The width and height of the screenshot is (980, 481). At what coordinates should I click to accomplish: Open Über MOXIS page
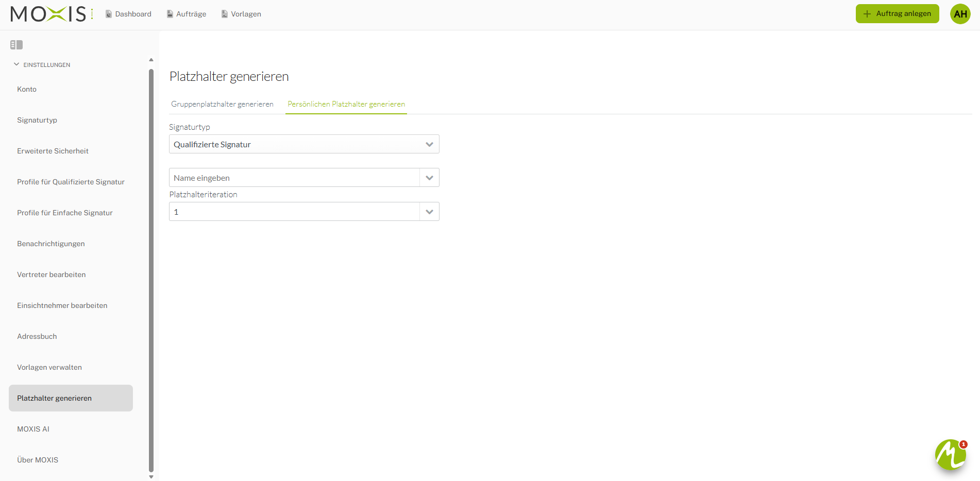tap(71, 460)
